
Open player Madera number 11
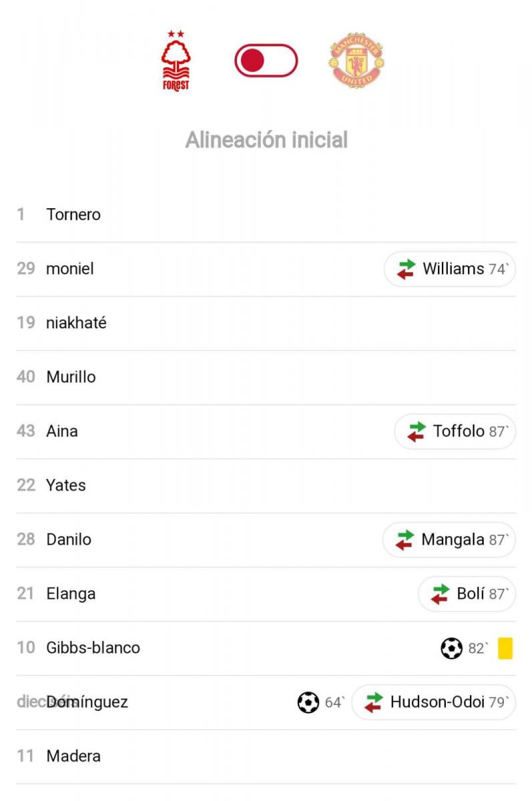(x=73, y=756)
